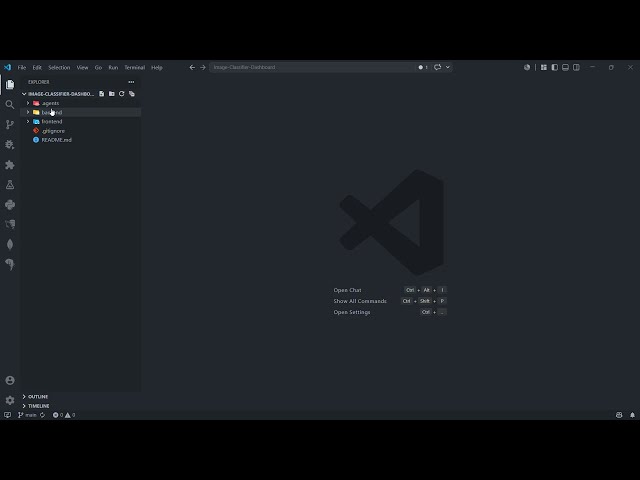Viewport: 640px width, 480px height.
Task: Open the Explorer view in the activity bar
Action: [10, 84]
